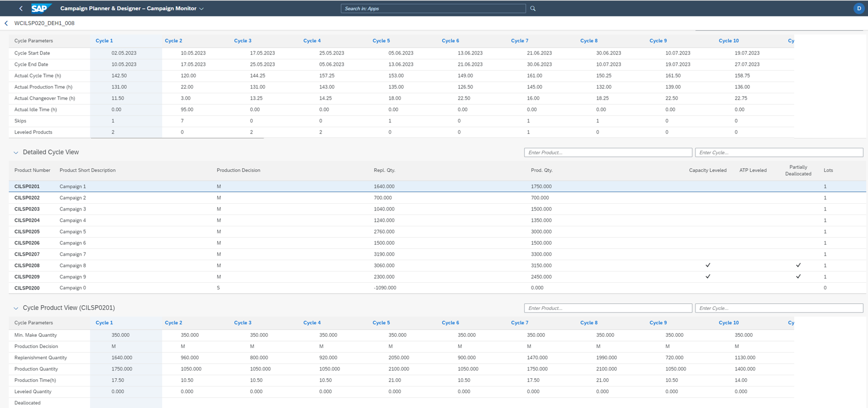
Task: Open Cycle 7 link in Cycle Product View
Action: 520,323
